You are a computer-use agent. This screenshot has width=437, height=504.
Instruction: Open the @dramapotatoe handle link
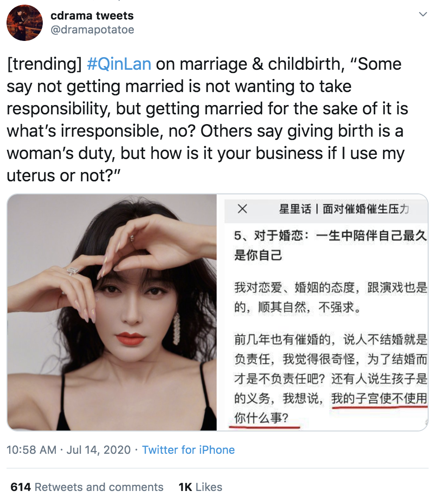coord(92,30)
